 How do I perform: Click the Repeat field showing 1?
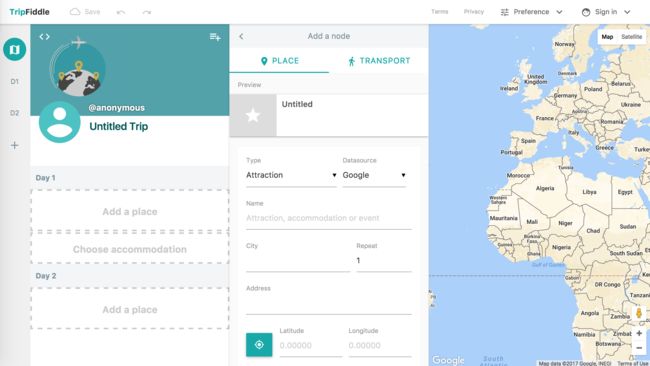[384, 261]
